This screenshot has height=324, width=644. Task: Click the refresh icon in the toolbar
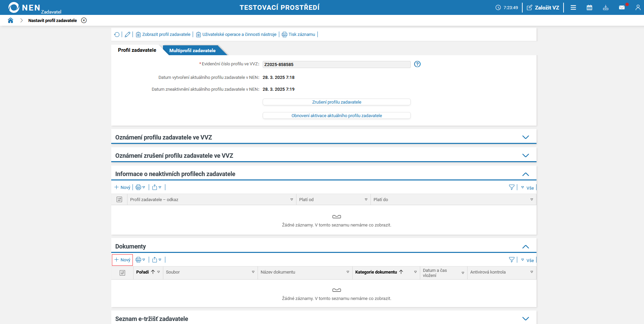tap(117, 35)
